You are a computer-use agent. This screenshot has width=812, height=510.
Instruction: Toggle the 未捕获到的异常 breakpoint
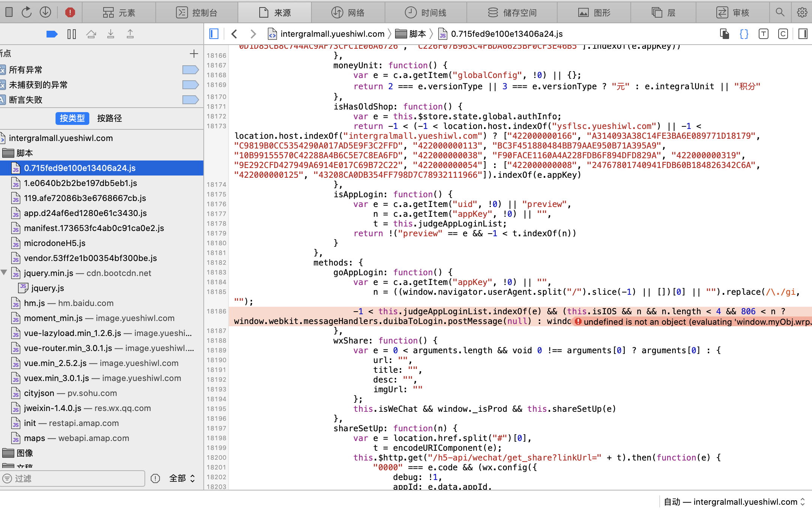tap(190, 85)
